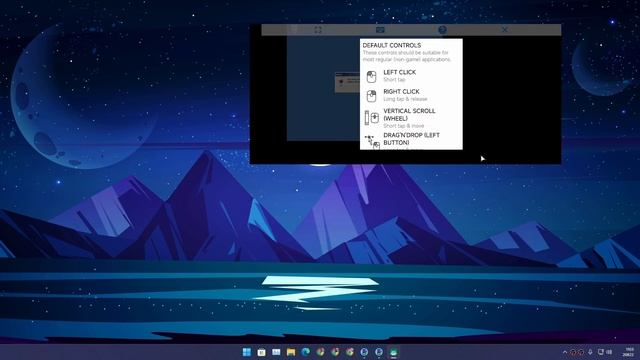Open the clock and date in taskbar

(629, 352)
